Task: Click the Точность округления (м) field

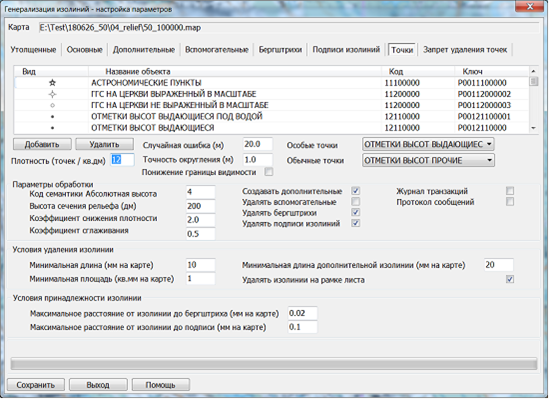Action: click(258, 160)
